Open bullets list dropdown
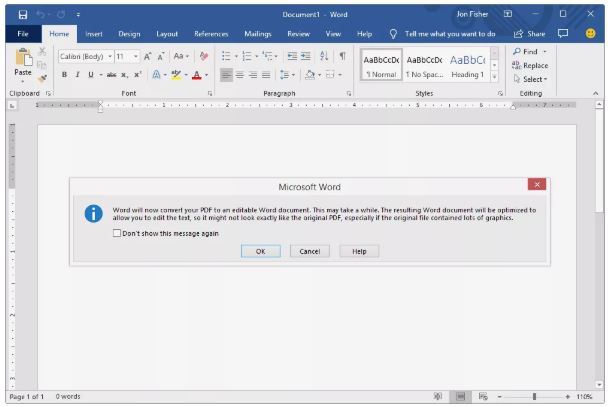 236,57
